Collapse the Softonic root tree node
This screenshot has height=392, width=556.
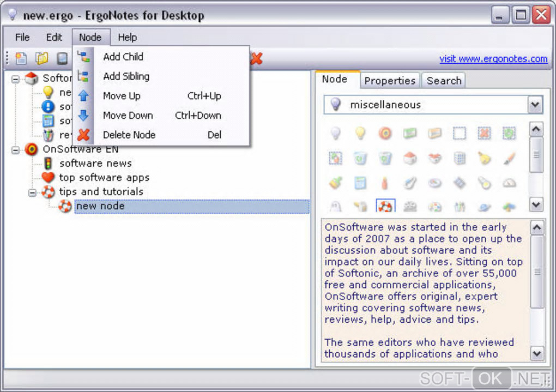point(15,79)
